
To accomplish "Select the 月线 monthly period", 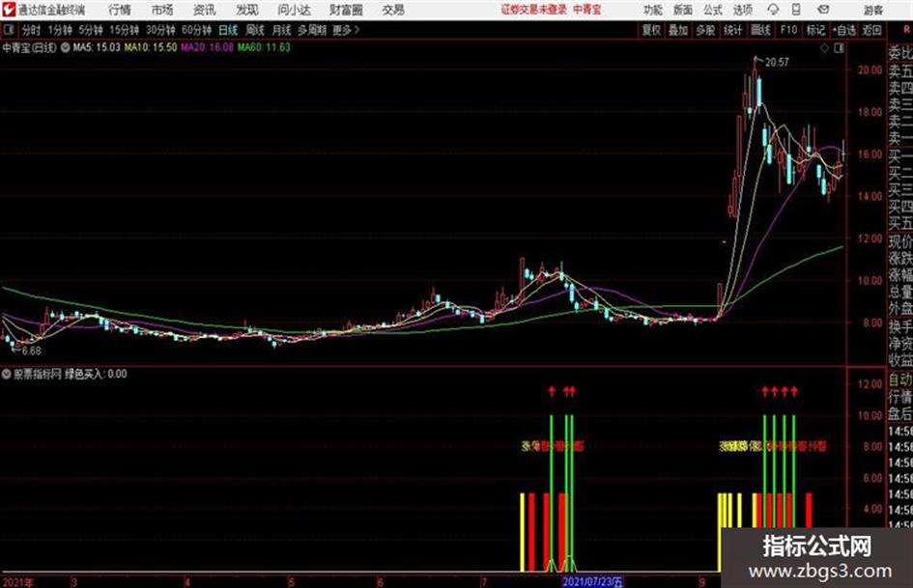I will pyautogui.click(x=282, y=30).
